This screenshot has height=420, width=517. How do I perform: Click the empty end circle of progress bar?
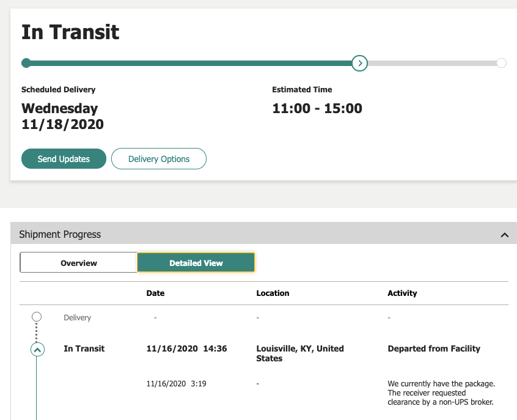click(501, 63)
